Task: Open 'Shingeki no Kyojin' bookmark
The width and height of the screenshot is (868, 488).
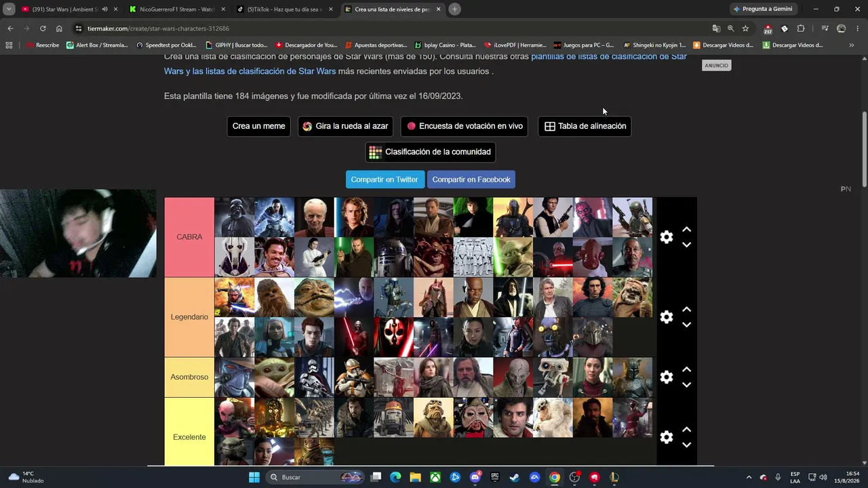Action: (655, 45)
